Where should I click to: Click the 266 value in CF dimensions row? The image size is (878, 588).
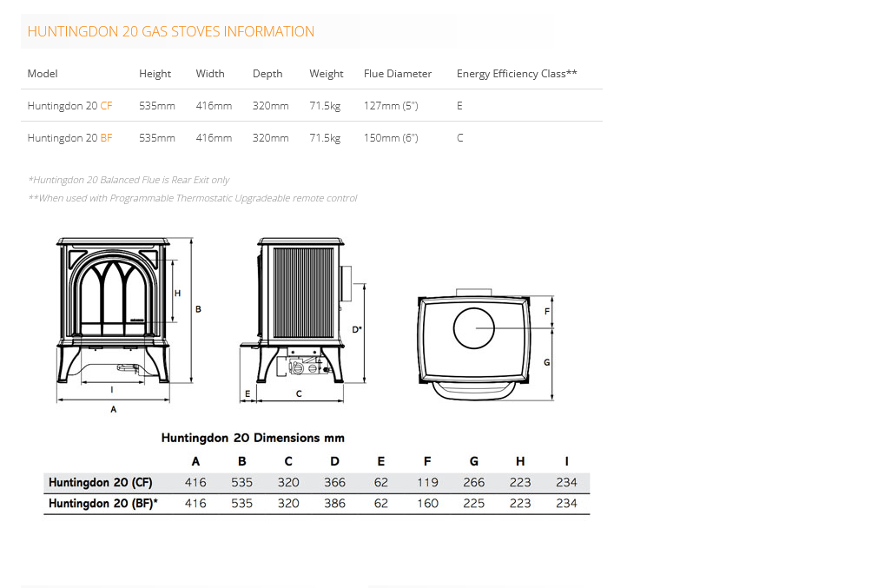point(473,483)
